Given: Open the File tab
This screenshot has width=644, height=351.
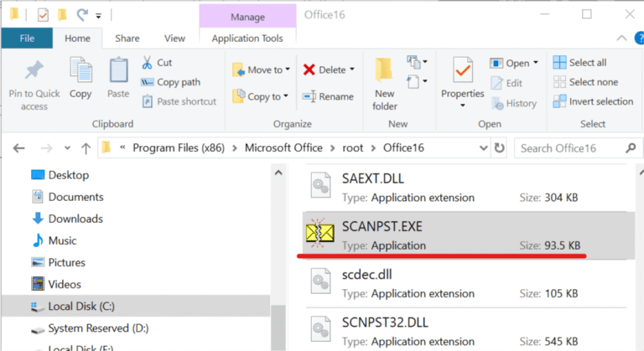Looking at the screenshot, I should click(27, 39).
